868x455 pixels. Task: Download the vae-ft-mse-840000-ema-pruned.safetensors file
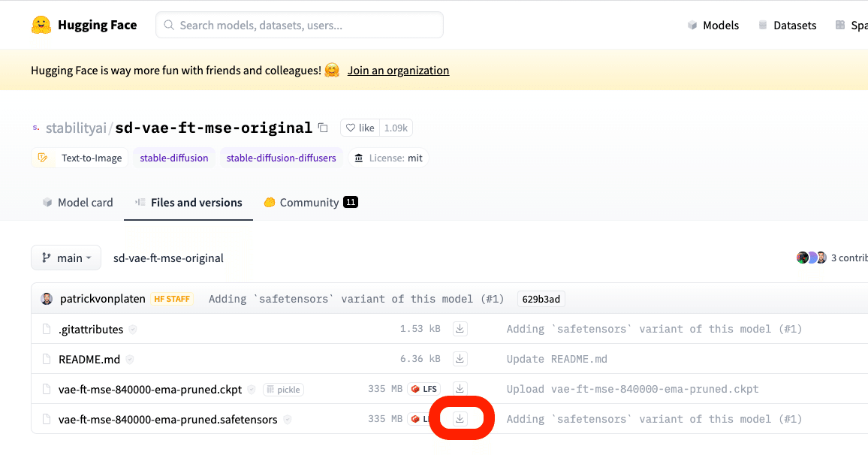click(x=460, y=419)
